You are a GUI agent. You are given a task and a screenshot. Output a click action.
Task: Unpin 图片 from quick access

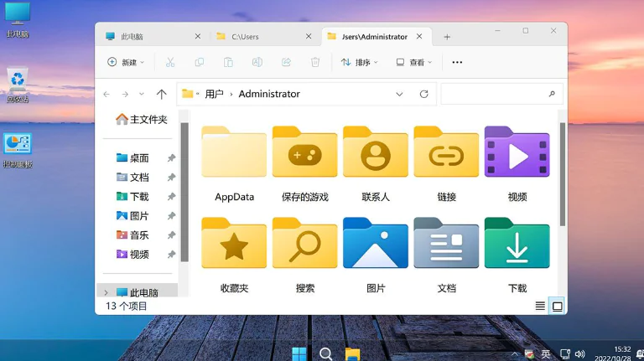point(171,216)
